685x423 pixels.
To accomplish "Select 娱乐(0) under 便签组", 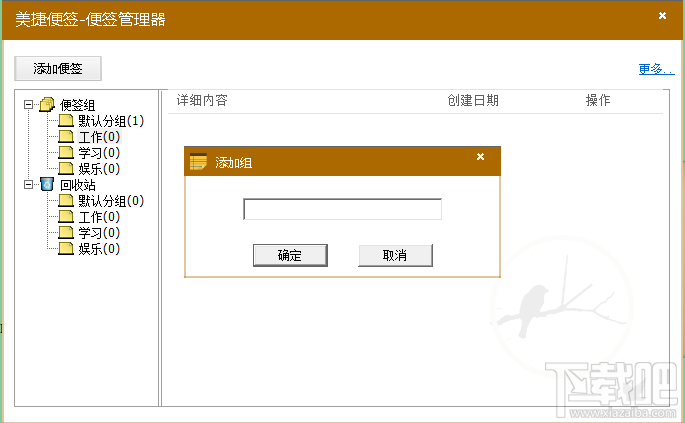I will [99, 169].
